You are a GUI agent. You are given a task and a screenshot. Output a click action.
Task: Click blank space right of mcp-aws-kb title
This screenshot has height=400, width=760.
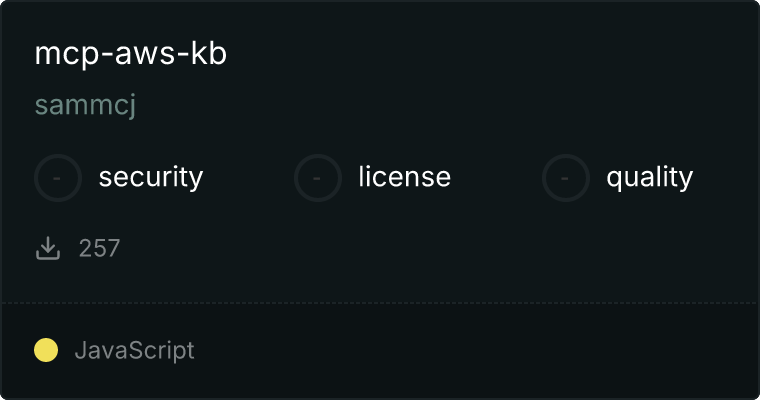tap(490, 54)
